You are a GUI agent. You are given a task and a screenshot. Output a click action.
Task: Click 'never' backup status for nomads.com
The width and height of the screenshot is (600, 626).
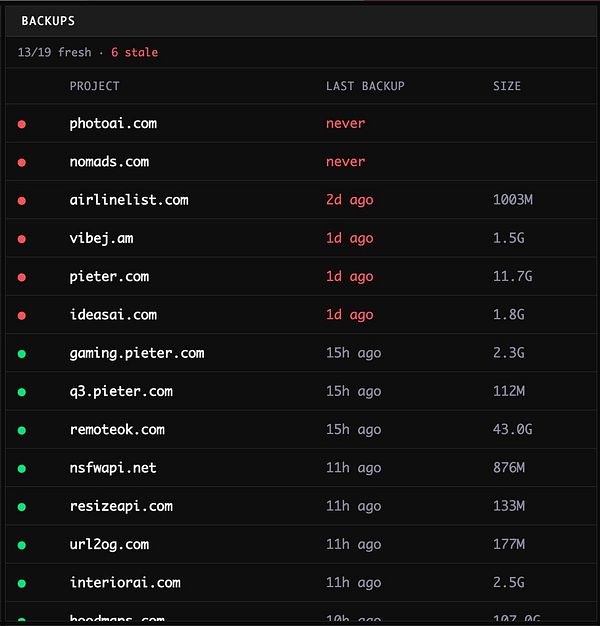tap(346, 162)
